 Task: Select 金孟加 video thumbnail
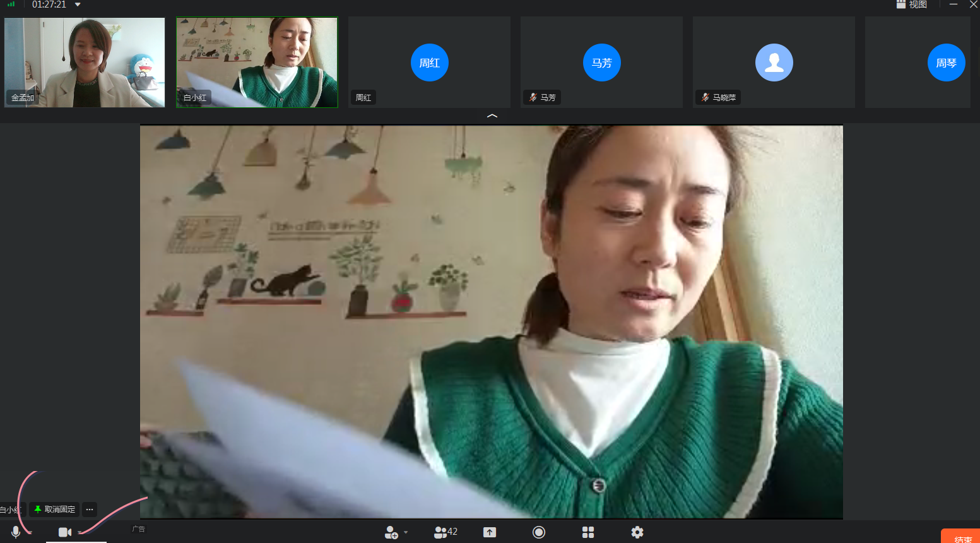85,62
